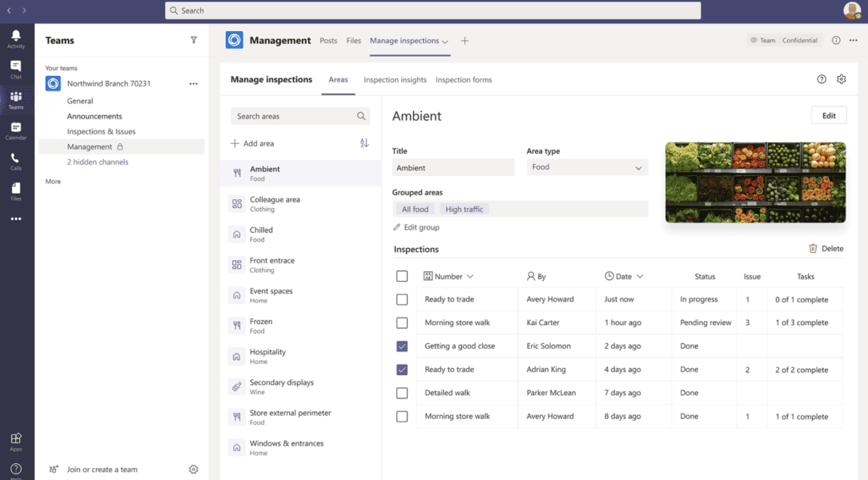Open the Calendar app icon
Screen dimensions: 868x480
pos(16,130)
